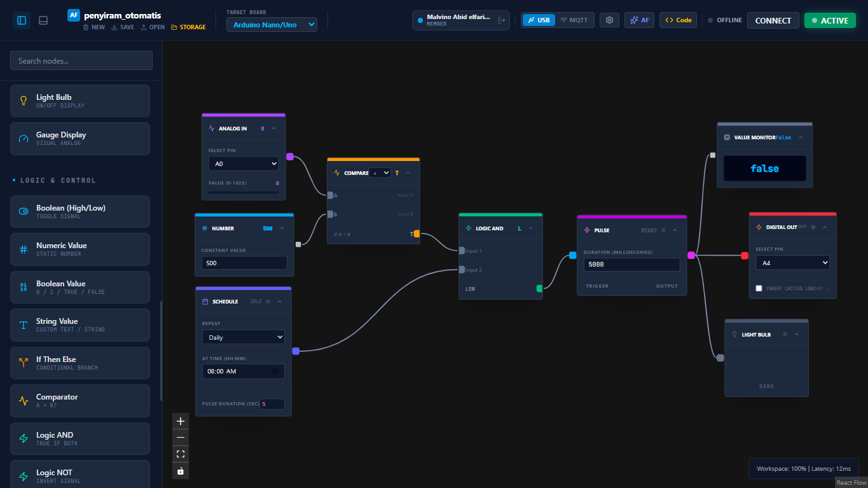
Task: Click the React Flow attribution link
Action: [x=851, y=483]
